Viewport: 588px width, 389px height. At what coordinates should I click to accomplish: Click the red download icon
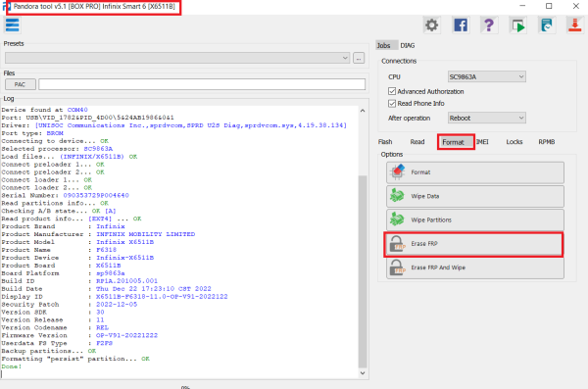click(x=574, y=25)
